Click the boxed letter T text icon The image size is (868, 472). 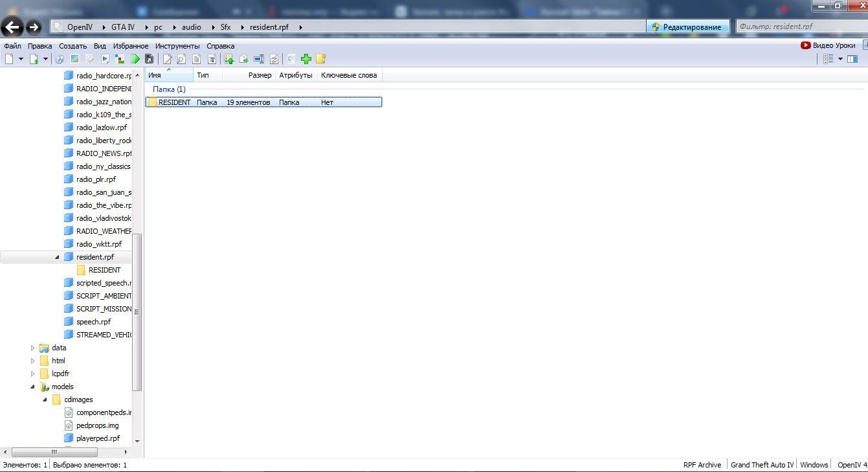pos(212,59)
